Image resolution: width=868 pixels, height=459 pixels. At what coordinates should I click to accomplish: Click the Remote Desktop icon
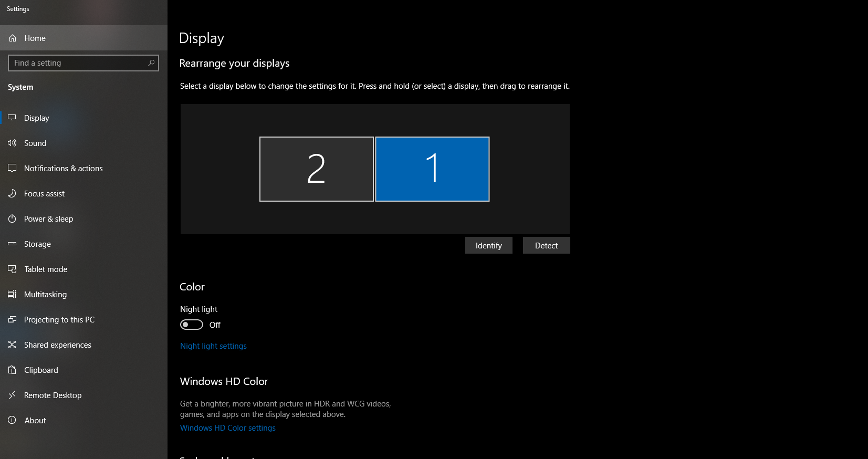click(x=12, y=395)
